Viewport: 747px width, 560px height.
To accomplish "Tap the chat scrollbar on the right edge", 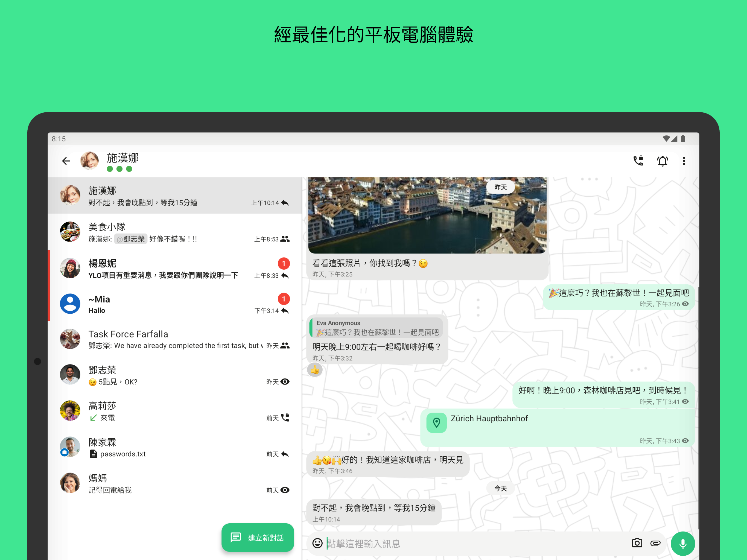I will click(x=698, y=408).
